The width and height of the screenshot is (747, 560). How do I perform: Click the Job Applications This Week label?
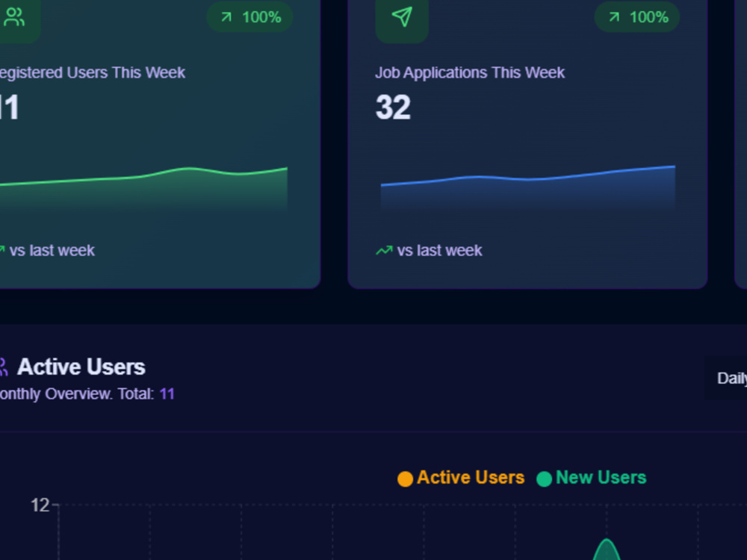470,72
